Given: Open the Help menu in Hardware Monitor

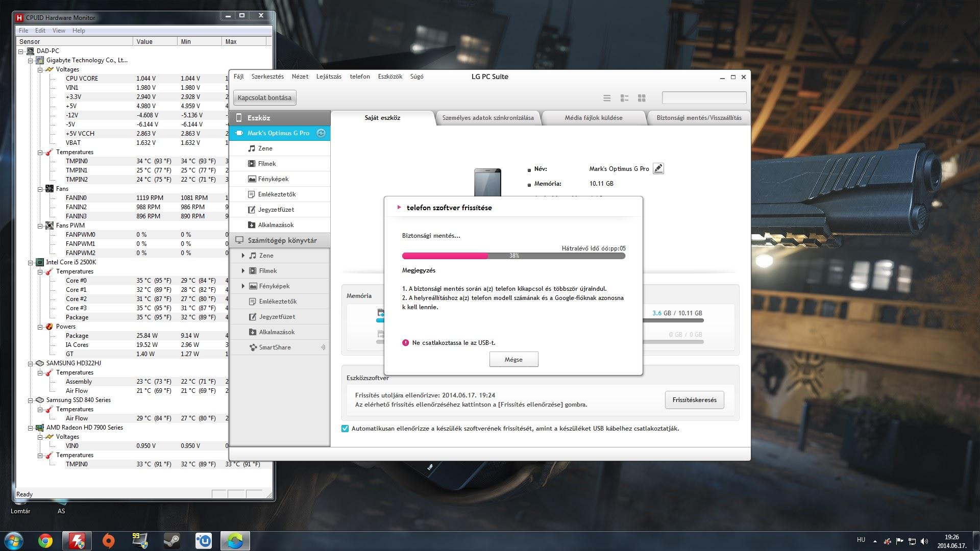Looking at the screenshot, I should tap(79, 31).
